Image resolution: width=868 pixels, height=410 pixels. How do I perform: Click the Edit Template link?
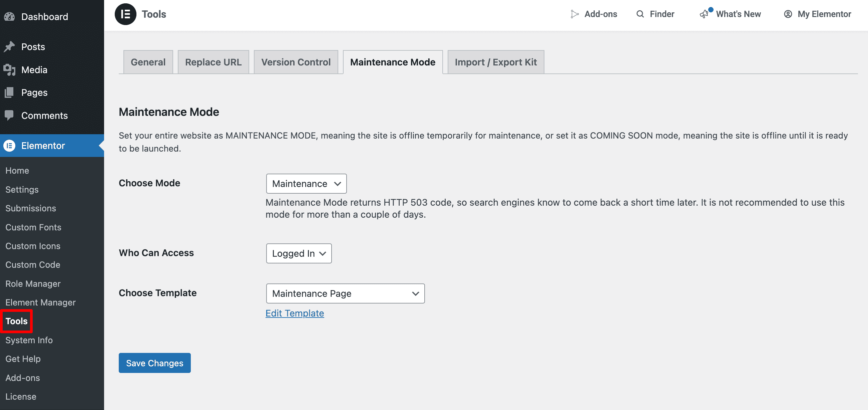coord(295,313)
